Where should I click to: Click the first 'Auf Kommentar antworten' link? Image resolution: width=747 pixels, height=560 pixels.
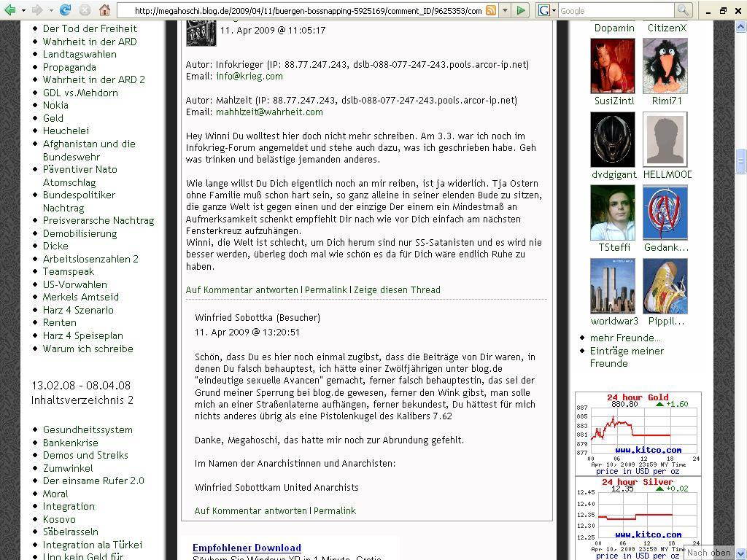coord(242,289)
